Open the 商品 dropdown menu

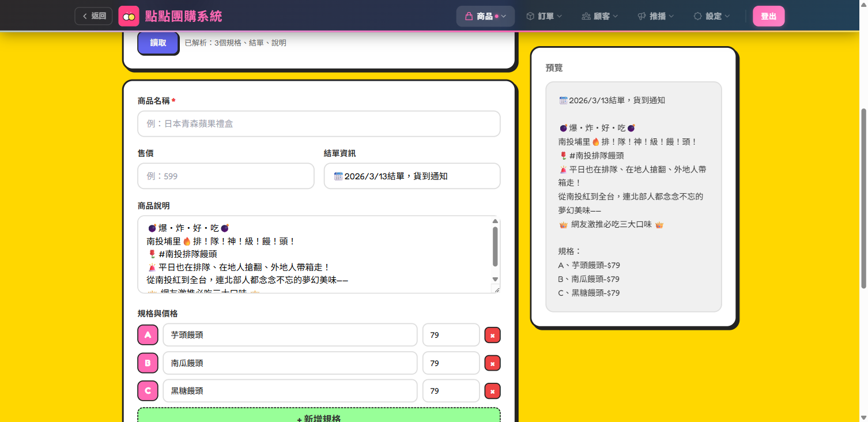pos(485,16)
